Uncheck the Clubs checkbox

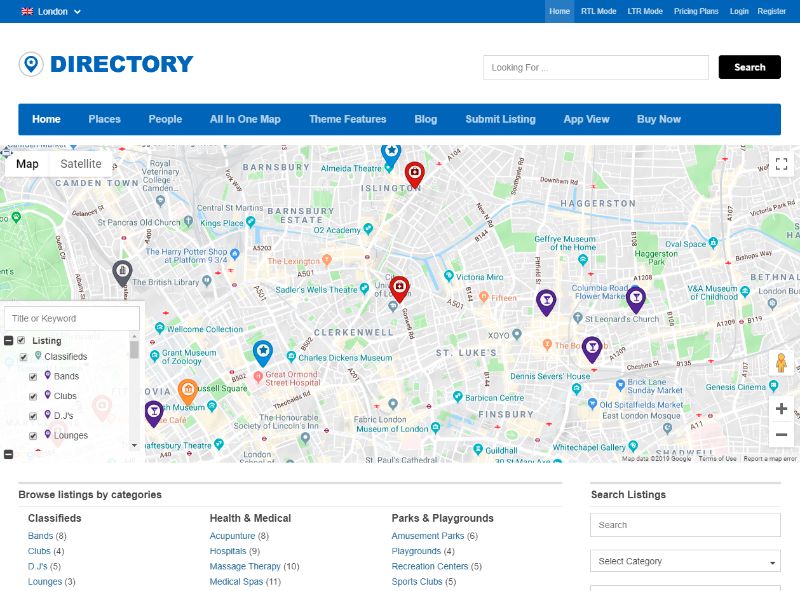(33, 397)
